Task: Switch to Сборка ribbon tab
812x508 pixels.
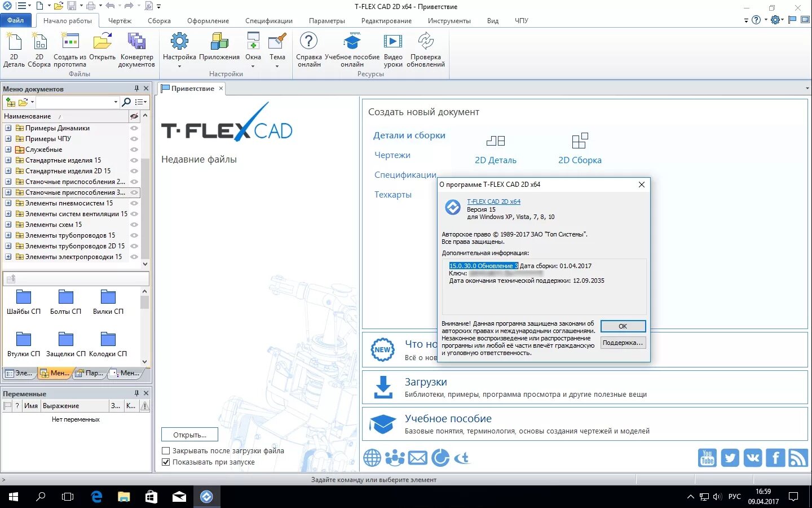Action: (x=159, y=21)
